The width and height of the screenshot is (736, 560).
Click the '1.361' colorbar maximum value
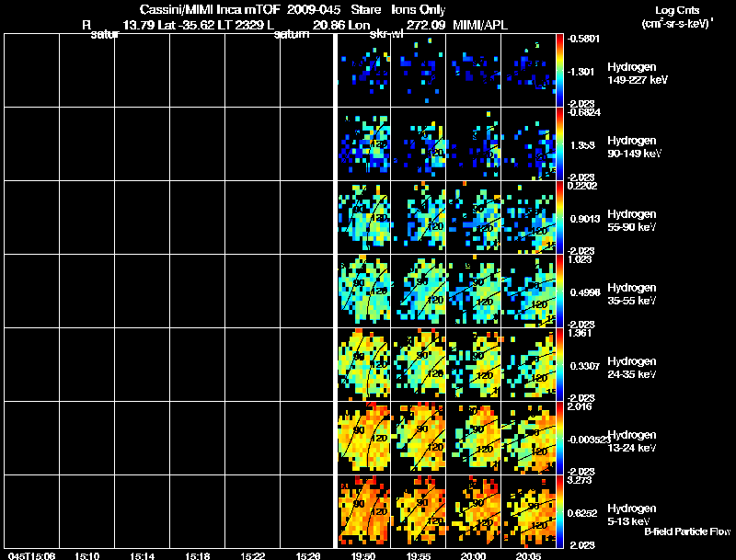[580, 333]
